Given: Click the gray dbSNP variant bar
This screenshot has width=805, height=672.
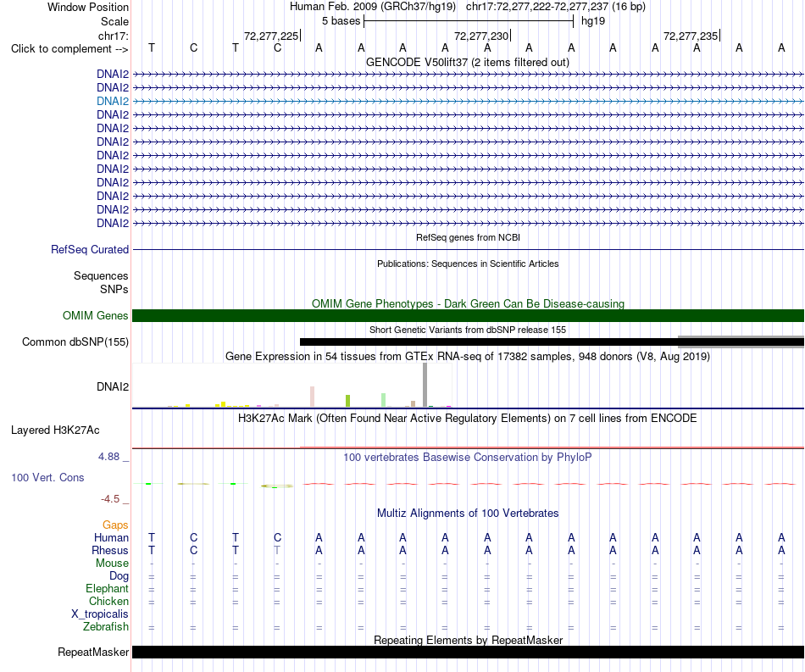Looking at the screenshot, I should coord(741,342).
